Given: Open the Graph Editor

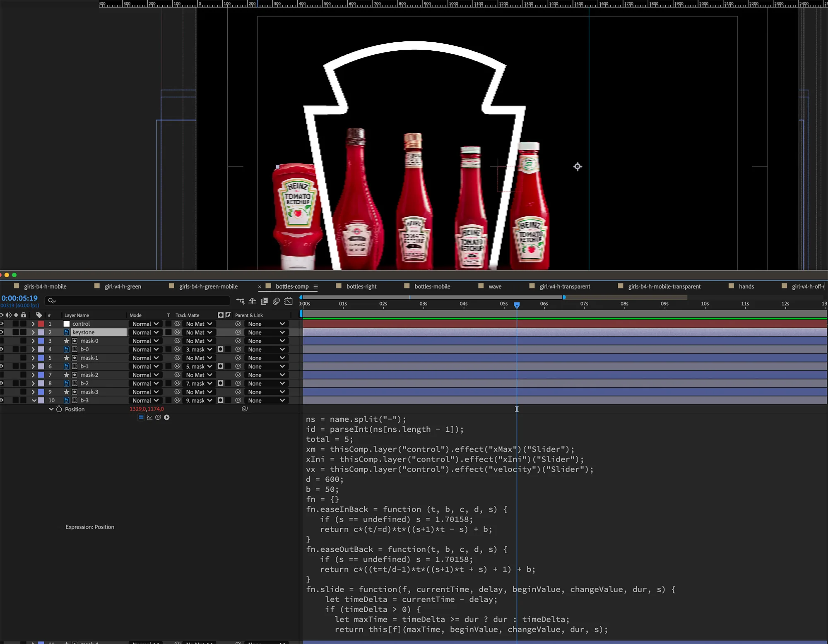Looking at the screenshot, I should point(289,301).
